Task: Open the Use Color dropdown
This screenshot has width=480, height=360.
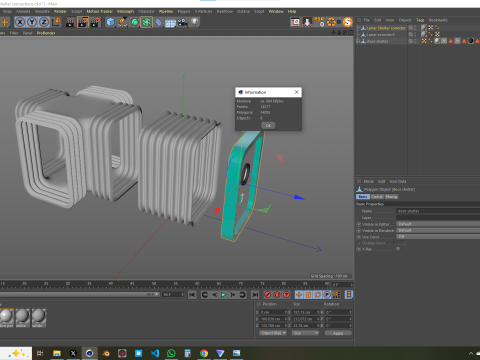Action: click(438, 237)
